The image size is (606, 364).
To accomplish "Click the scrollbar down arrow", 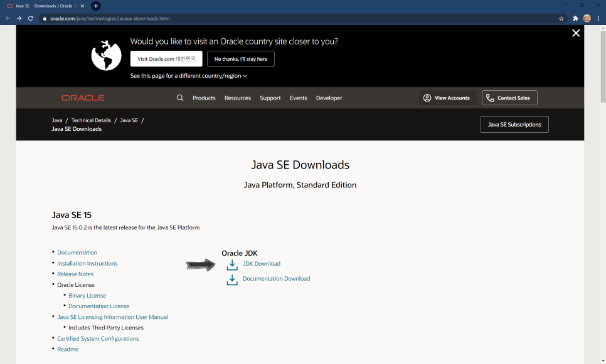I will [x=603, y=361].
